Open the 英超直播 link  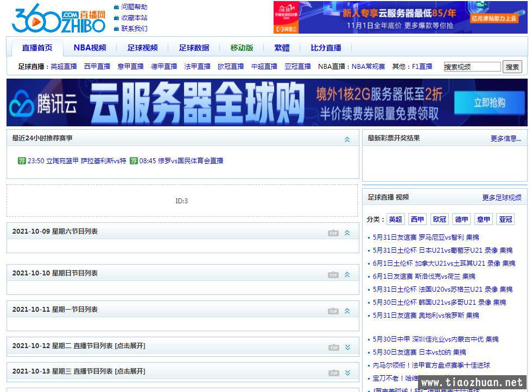click(x=64, y=66)
